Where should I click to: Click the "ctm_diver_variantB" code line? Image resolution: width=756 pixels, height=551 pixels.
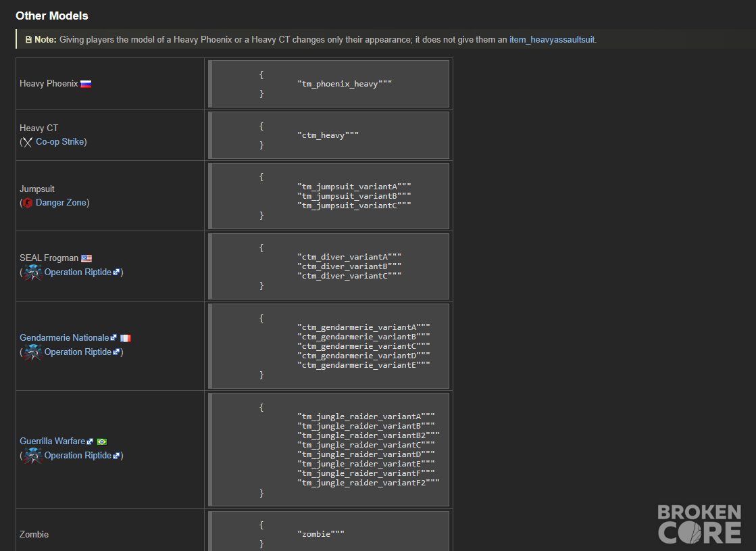(x=349, y=266)
